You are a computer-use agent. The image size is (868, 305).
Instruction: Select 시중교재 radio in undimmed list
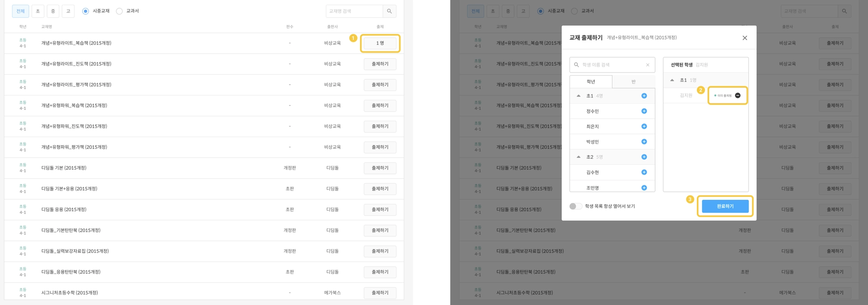[86, 11]
